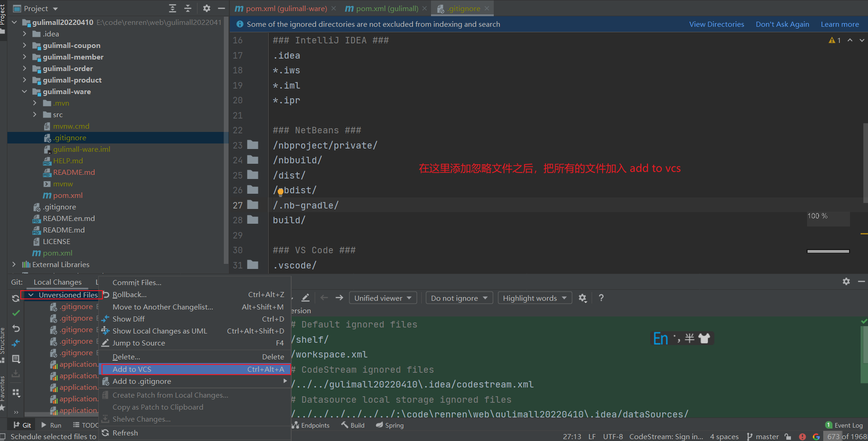The width and height of the screenshot is (868, 441).
Task: Click Don't Ask Again link
Action: 782,24
